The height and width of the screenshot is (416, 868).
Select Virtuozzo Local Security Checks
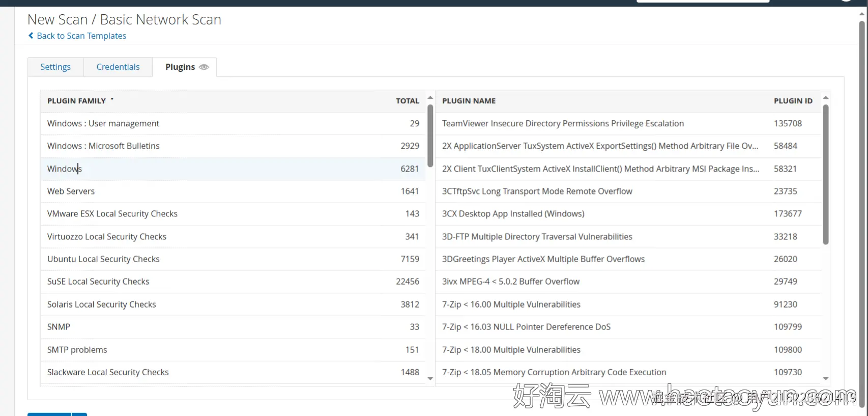[x=233, y=237]
